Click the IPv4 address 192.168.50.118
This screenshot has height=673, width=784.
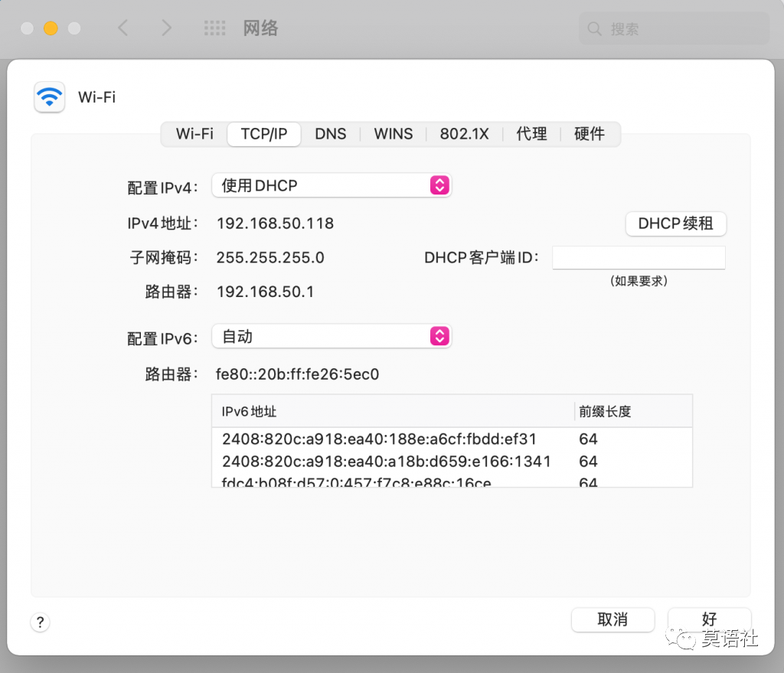[x=275, y=223]
